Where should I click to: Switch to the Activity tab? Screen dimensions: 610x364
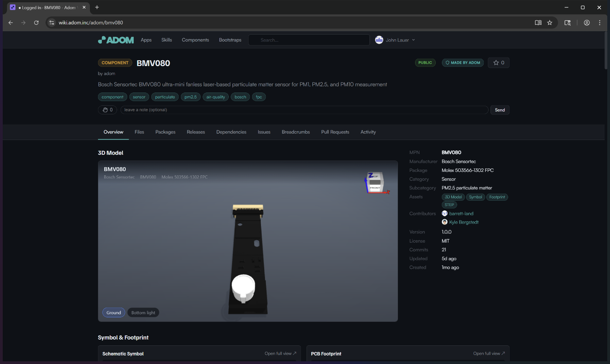368,132
